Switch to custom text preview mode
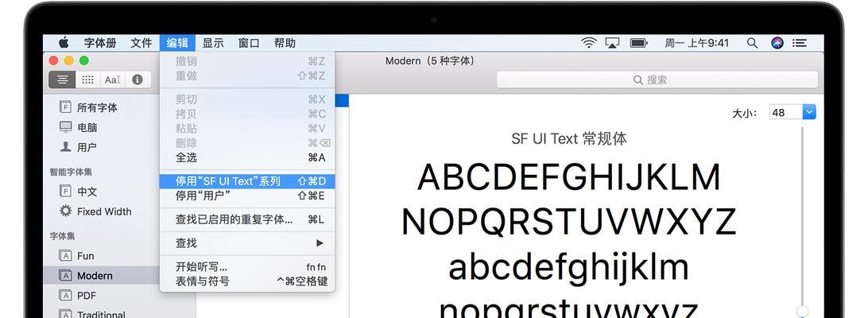This screenshot has width=868, height=318. pyautogui.click(x=112, y=79)
